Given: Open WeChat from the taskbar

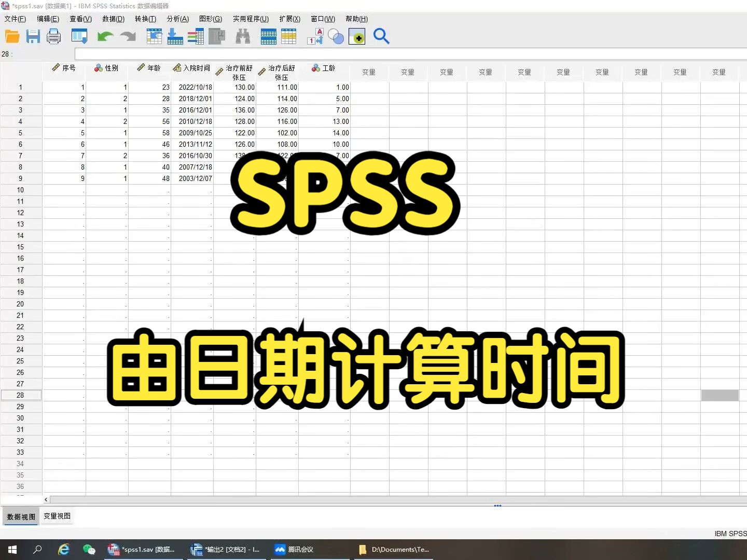Looking at the screenshot, I should (x=89, y=550).
